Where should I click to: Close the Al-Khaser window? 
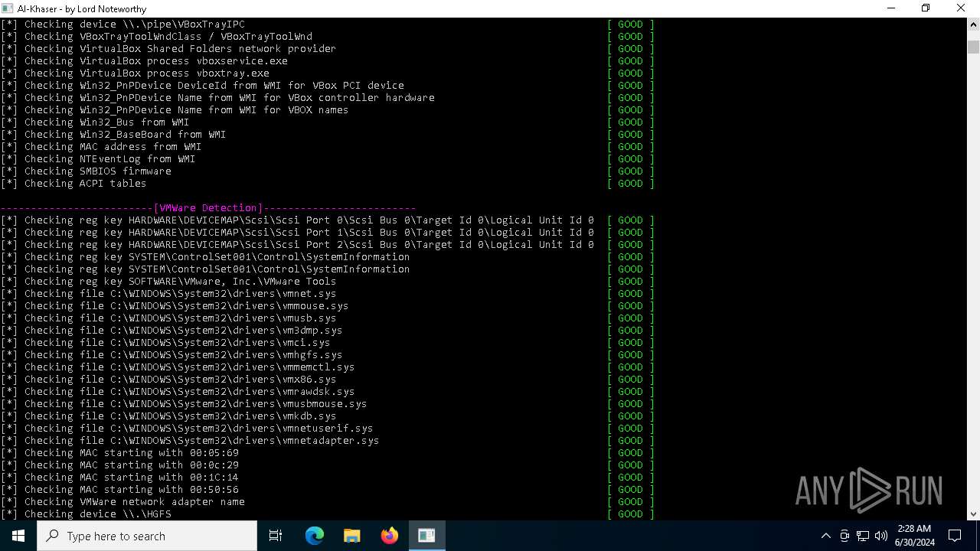coord(961,8)
